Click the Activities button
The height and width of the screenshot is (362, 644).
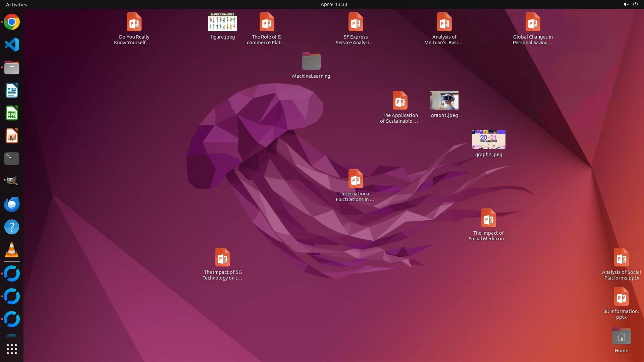point(16,4)
